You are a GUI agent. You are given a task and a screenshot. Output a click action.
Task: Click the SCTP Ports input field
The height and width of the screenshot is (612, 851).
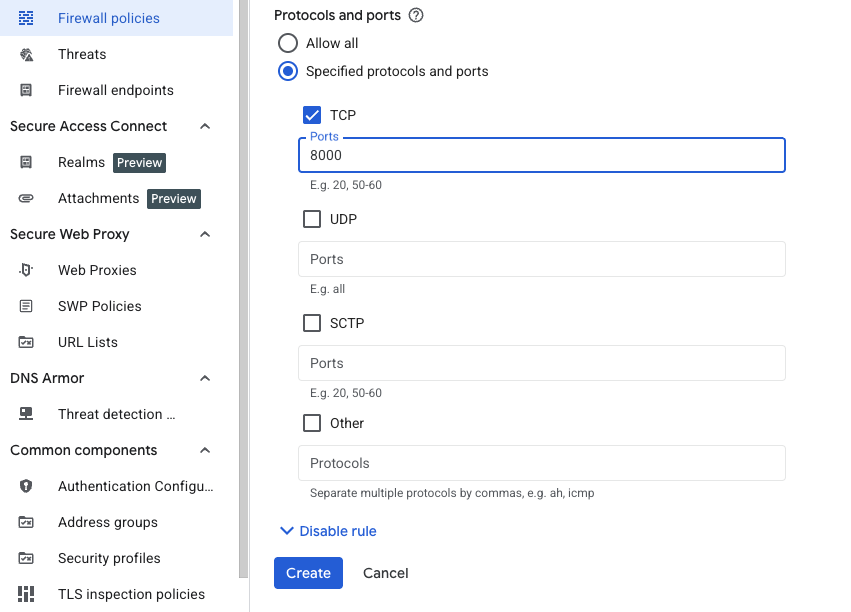[541, 363]
